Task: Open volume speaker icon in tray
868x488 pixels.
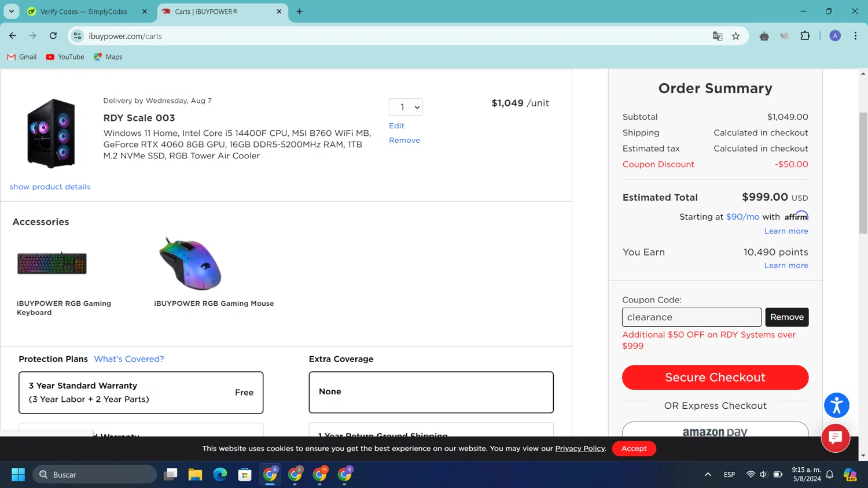Action: tap(763, 475)
